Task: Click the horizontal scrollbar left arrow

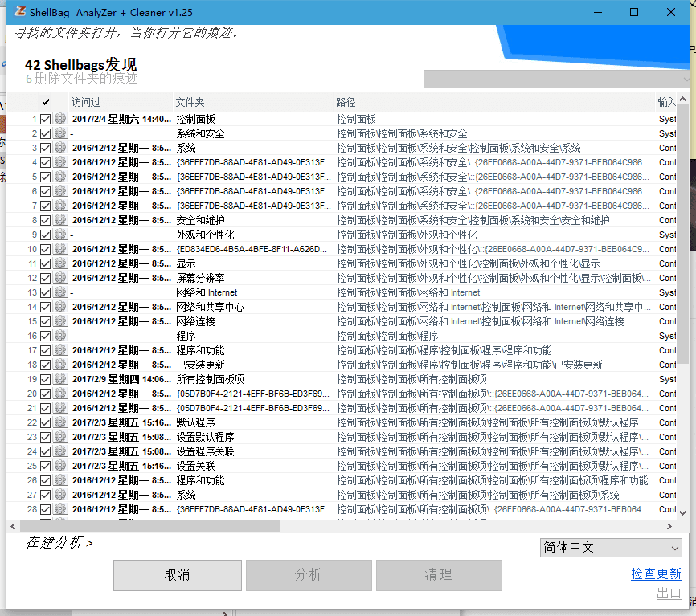Action: (14, 526)
